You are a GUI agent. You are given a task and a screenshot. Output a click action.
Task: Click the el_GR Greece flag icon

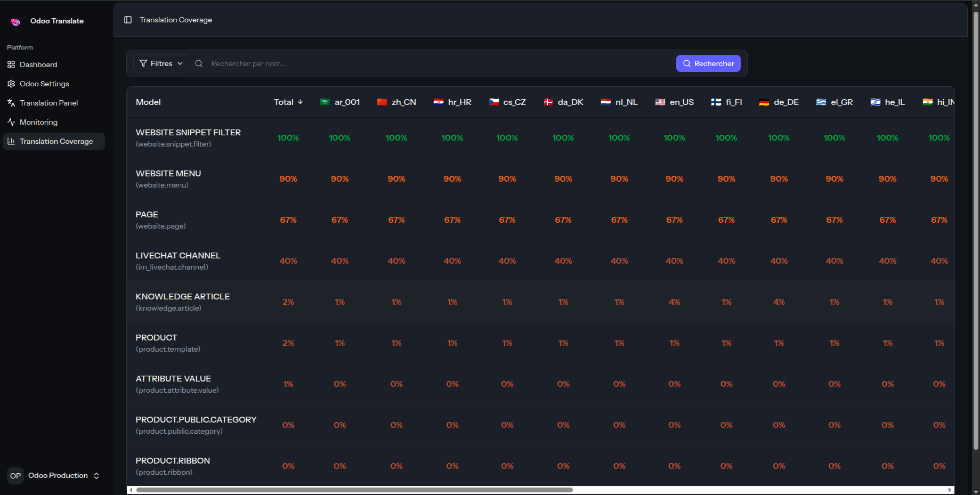pos(821,102)
